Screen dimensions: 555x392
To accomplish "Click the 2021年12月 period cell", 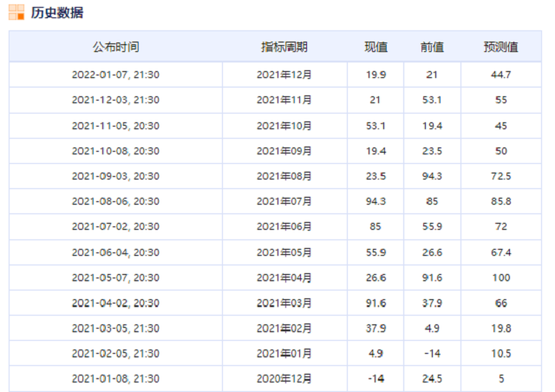I will (x=284, y=75).
